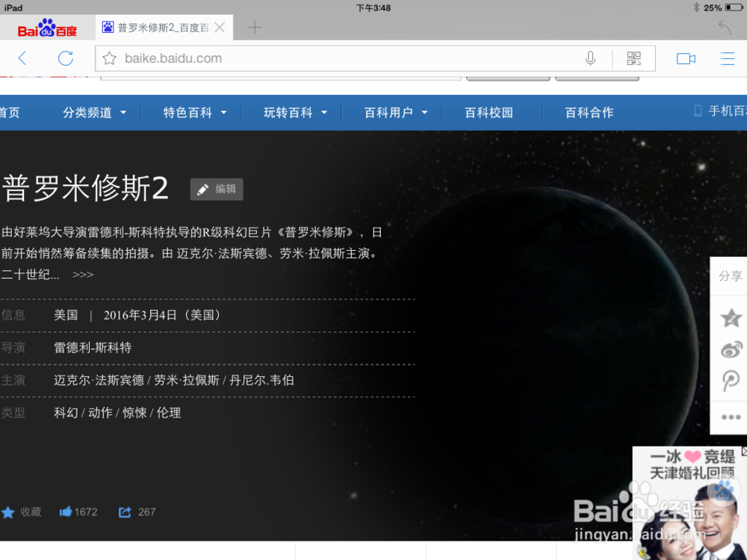Screen dimensions: 747x560
Task: Open more share options via the ellipsis icon
Action: pyautogui.click(x=729, y=417)
